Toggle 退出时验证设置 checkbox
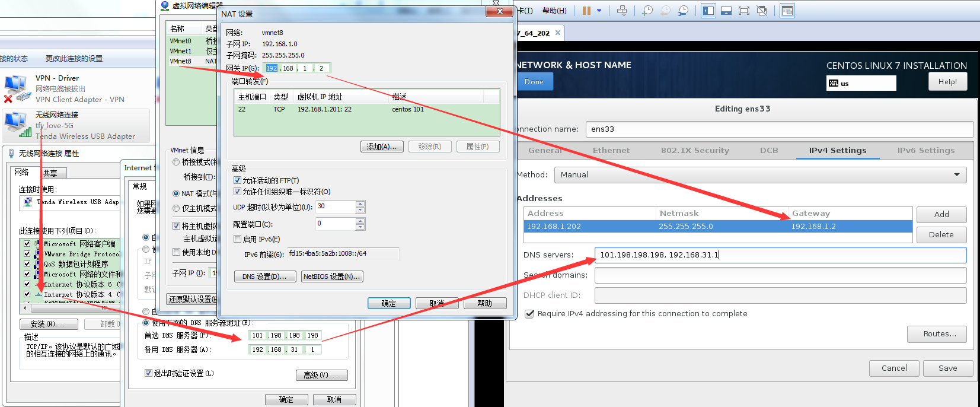 pyautogui.click(x=148, y=373)
